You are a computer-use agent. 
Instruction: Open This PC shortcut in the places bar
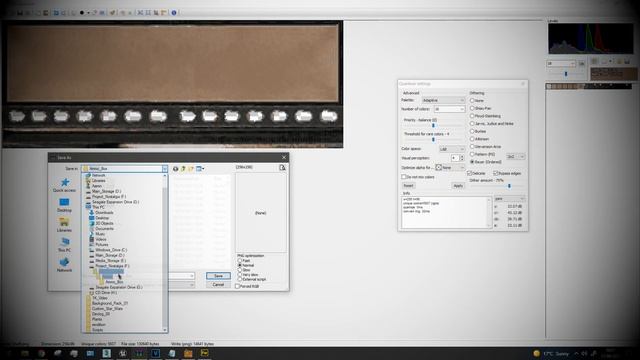click(64, 245)
